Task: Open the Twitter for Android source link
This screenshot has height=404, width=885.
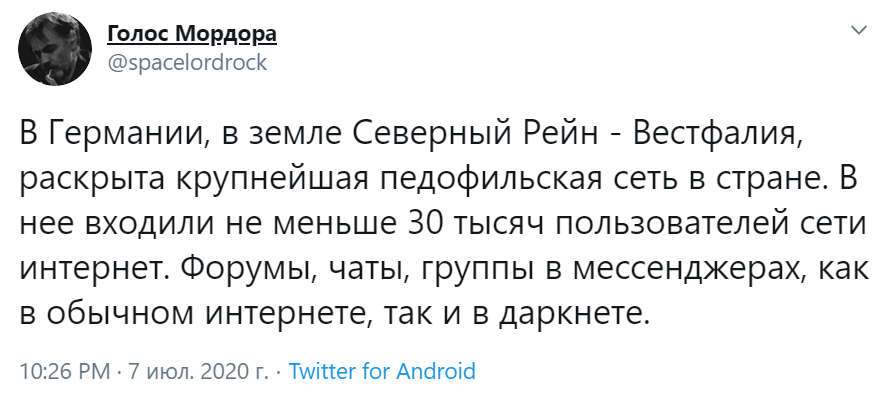Action: pyautogui.click(x=382, y=371)
